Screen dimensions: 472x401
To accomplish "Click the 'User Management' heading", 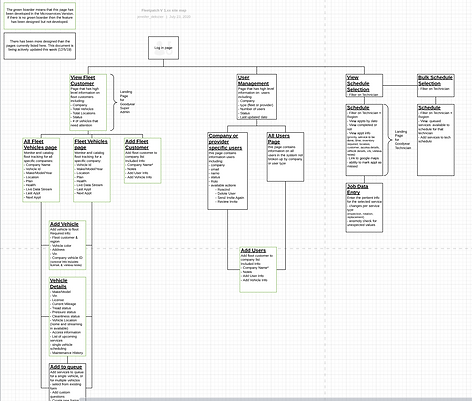I will click(253, 80).
